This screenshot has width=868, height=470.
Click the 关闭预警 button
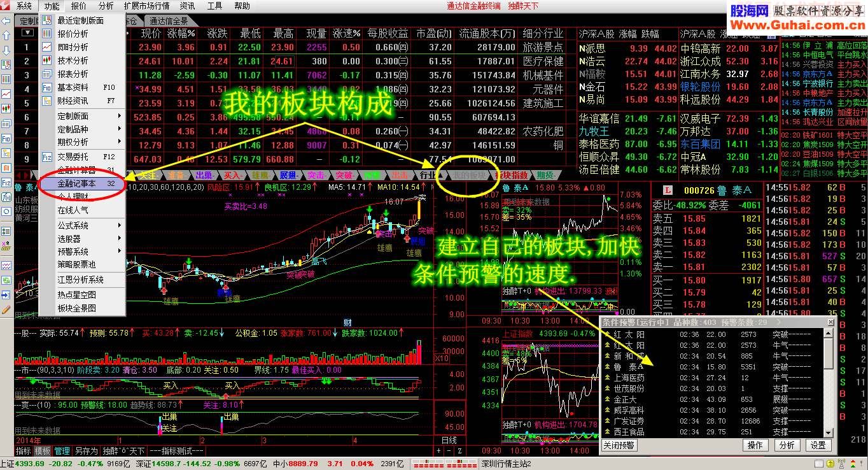(x=619, y=445)
